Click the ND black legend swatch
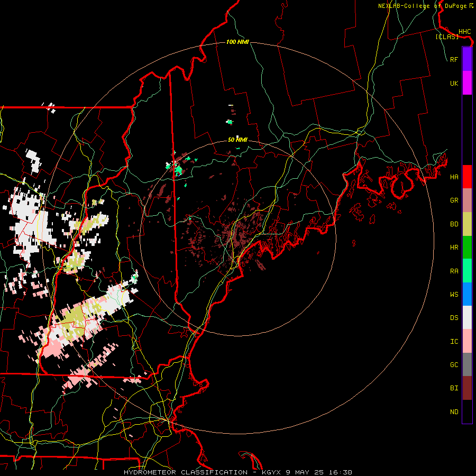Viewport: 476px width, 476px height. [x=467, y=411]
